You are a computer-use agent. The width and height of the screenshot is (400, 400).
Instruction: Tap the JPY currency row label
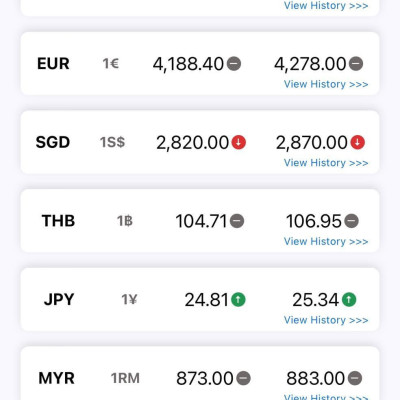[x=59, y=299]
